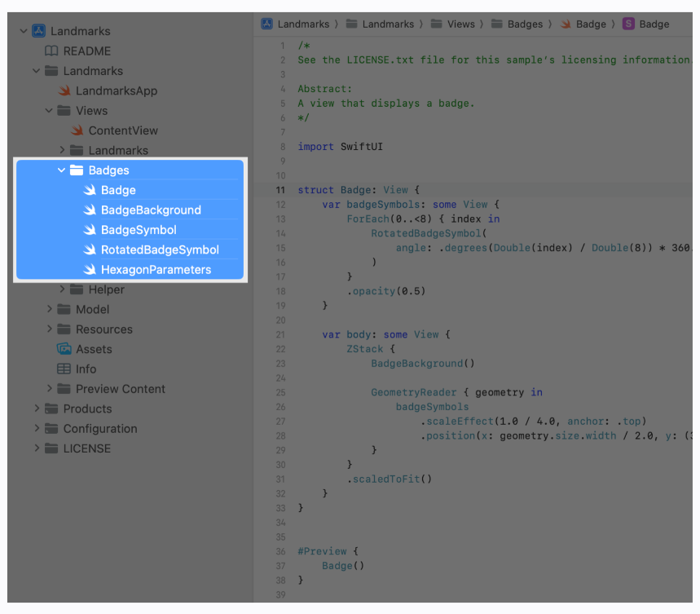700x614 pixels.
Task: Click the ContentView Swift file icon
Action: [77, 130]
